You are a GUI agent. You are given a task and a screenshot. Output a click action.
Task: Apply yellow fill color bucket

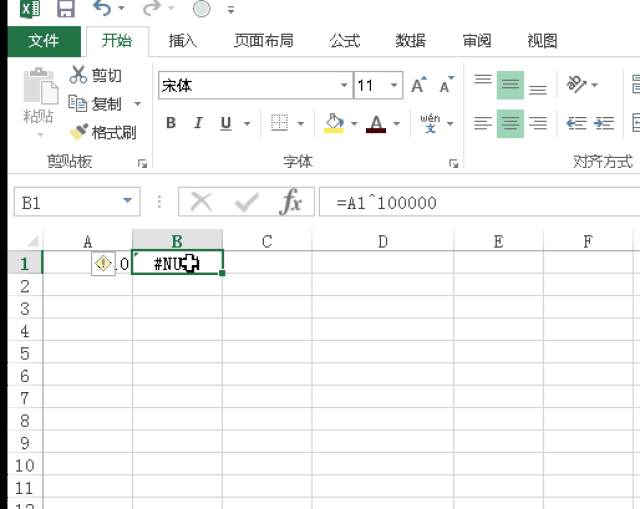point(334,123)
